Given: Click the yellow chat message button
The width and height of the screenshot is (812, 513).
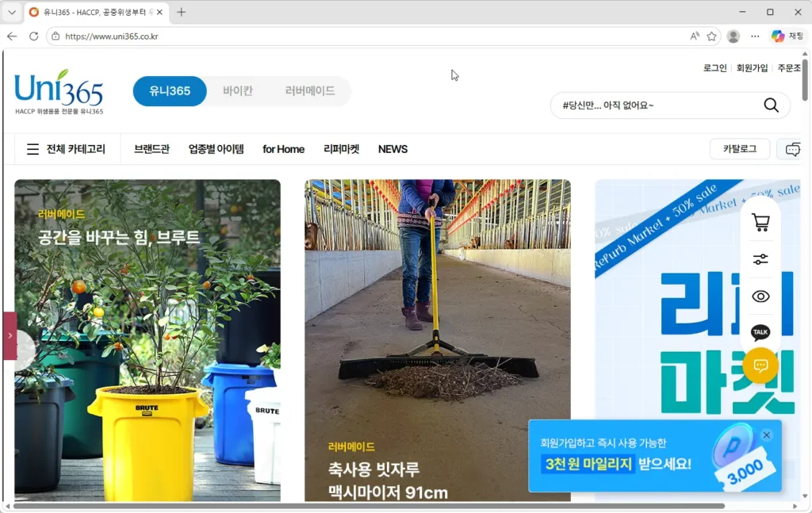Looking at the screenshot, I should point(760,366).
